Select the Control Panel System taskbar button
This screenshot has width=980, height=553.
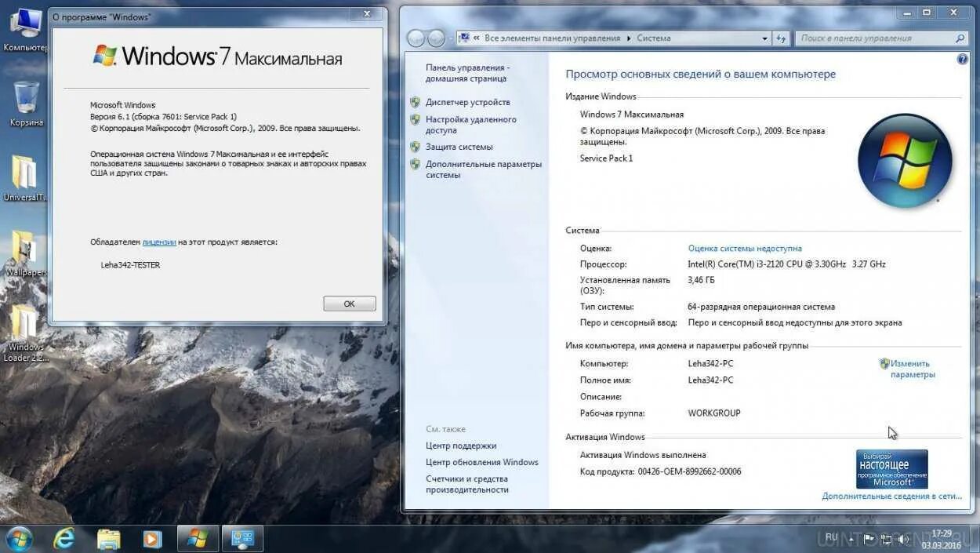point(243,539)
